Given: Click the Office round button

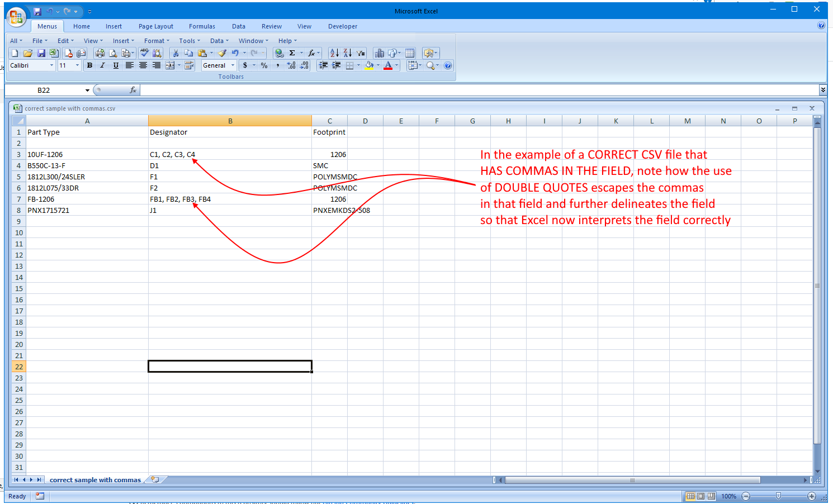Looking at the screenshot, I should [x=16, y=17].
